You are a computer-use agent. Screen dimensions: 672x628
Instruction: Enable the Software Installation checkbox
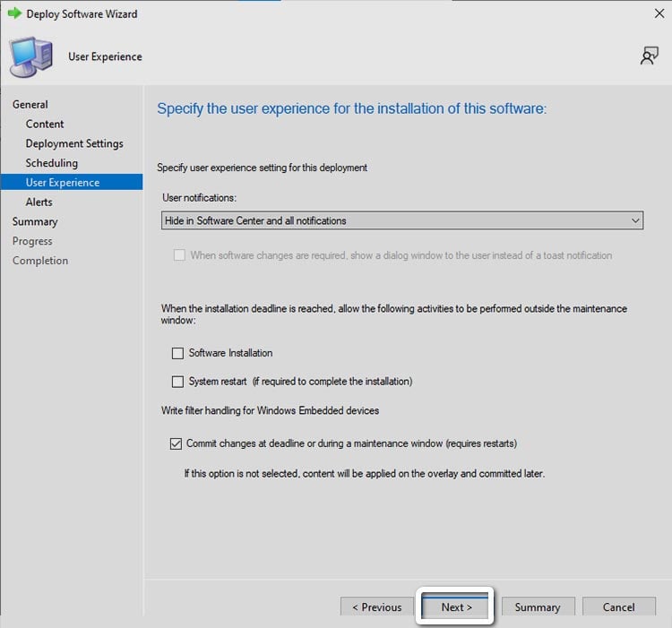(177, 353)
